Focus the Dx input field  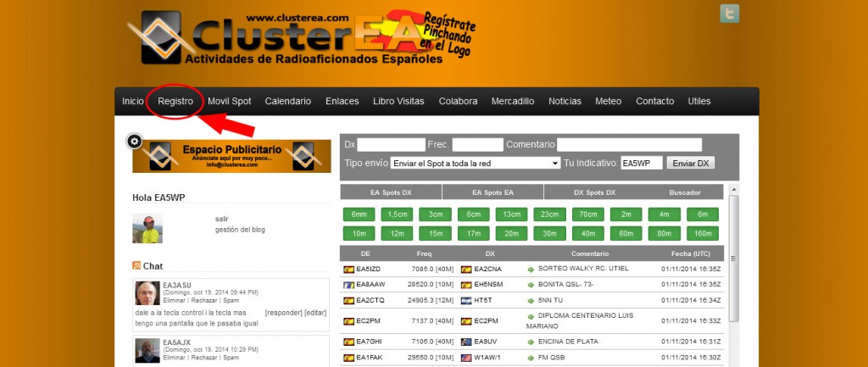pos(391,145)
